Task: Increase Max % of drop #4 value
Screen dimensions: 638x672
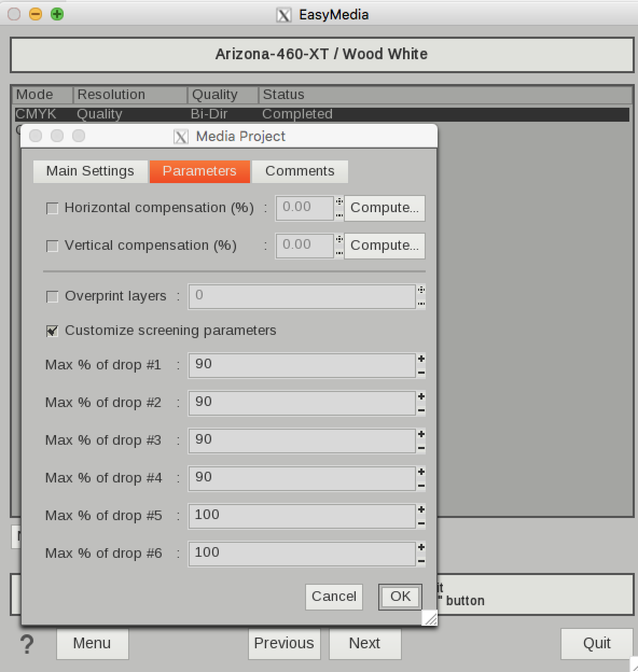Action: click(421, 472)
